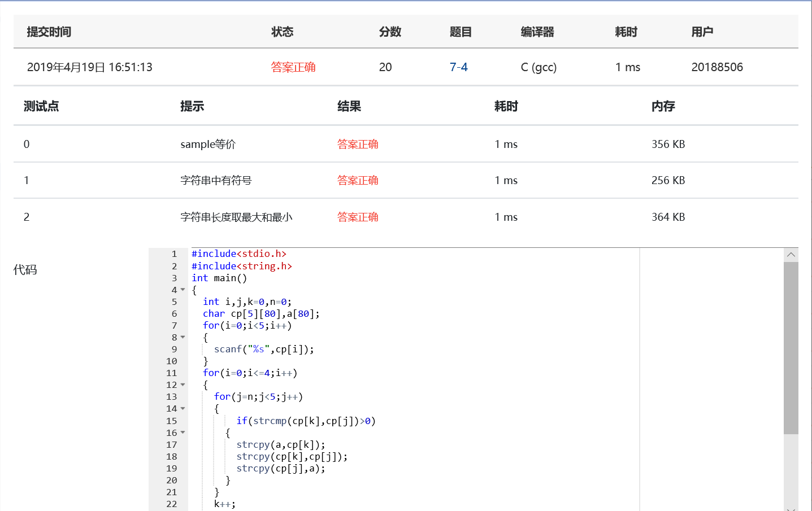Click memory value 364 KB
Screen dimensions: 812x511
pos(668,217)
